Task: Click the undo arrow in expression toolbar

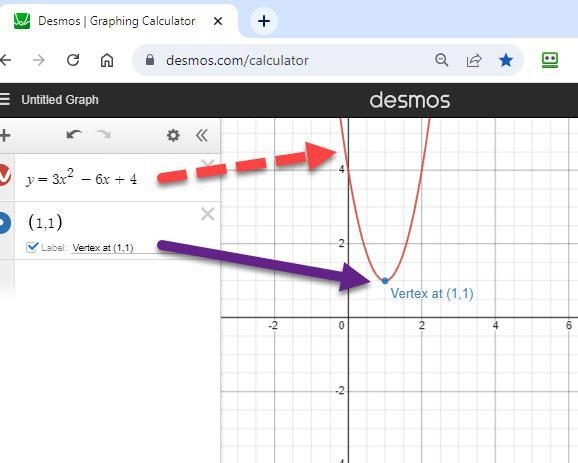Action: click(x=74, y=135)
